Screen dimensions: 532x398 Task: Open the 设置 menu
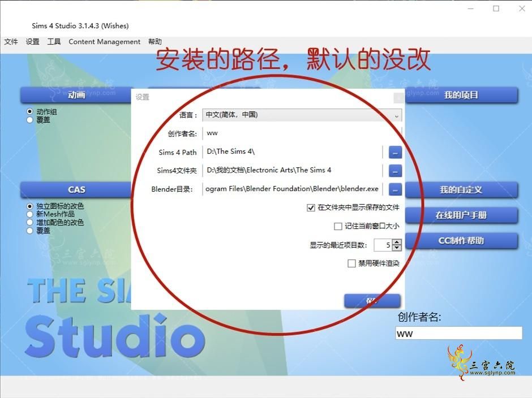33,42
